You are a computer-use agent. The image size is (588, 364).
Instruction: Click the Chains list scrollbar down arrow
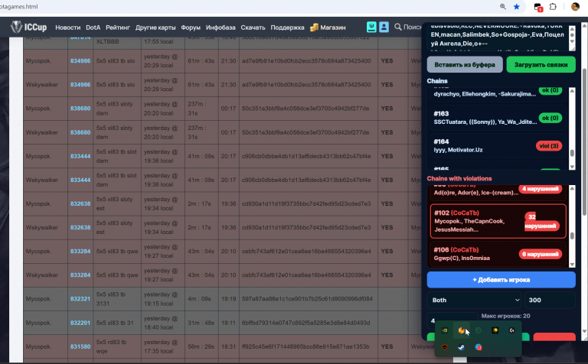pos(572,167)
